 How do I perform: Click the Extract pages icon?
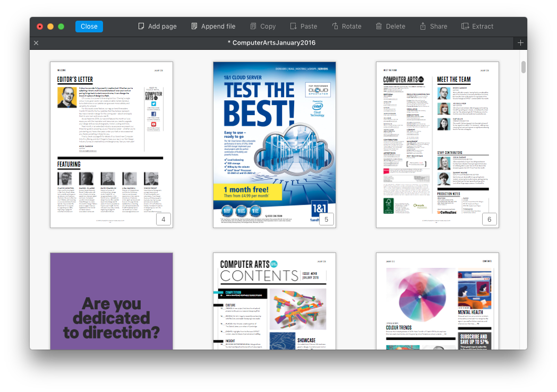(465, 27)
